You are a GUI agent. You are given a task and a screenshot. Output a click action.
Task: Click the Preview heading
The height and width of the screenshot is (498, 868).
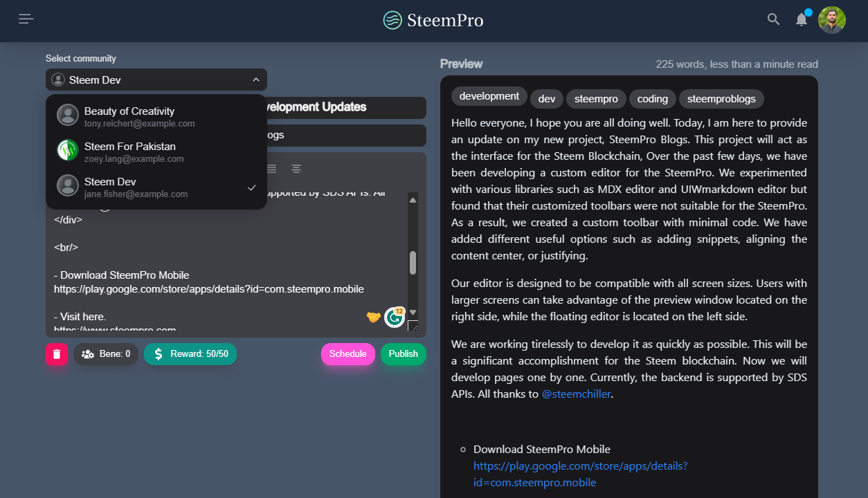(x=461, y=64)
